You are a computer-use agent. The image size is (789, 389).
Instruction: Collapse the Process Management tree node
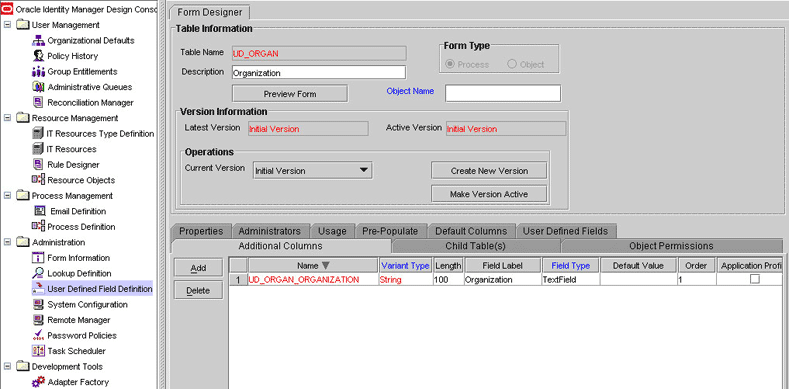(x=7, y=195)
